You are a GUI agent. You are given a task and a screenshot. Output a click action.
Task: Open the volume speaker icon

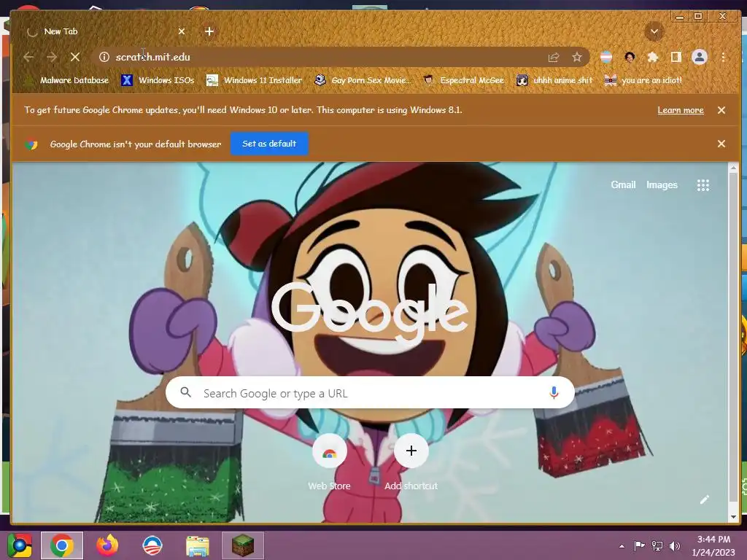(675, 545)
